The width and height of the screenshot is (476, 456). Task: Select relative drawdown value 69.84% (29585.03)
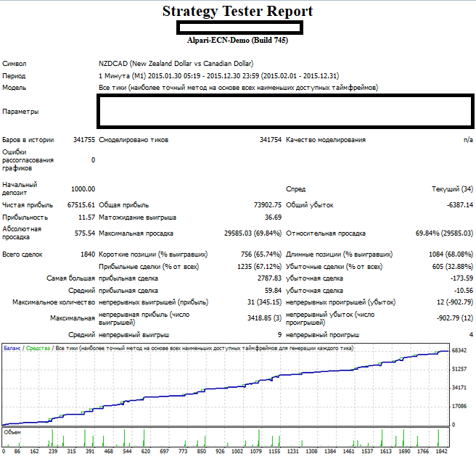click(x=444, y=233)
